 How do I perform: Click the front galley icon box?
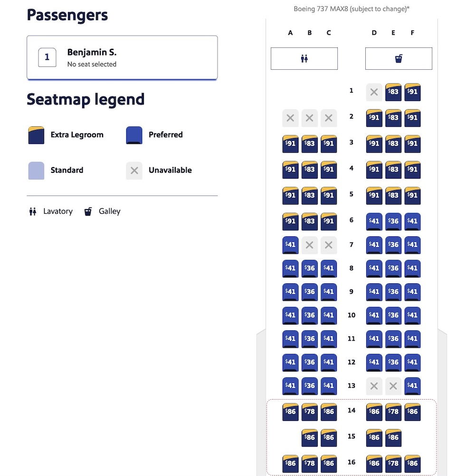point(399,58)
